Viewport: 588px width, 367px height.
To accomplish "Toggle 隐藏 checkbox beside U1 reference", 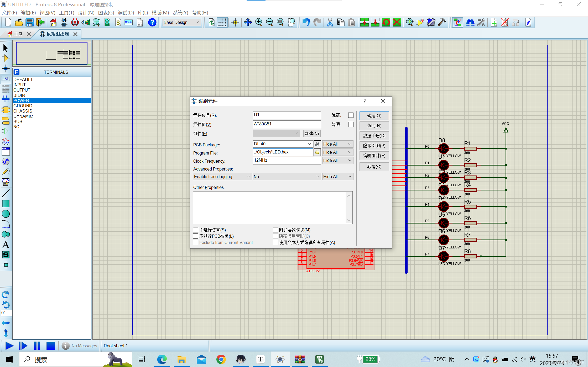I will pyautogui.click(x=351, y=115).
